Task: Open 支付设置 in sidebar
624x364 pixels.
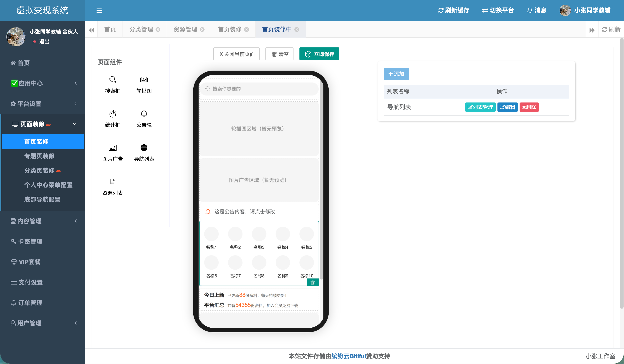Action: (43, 282)
